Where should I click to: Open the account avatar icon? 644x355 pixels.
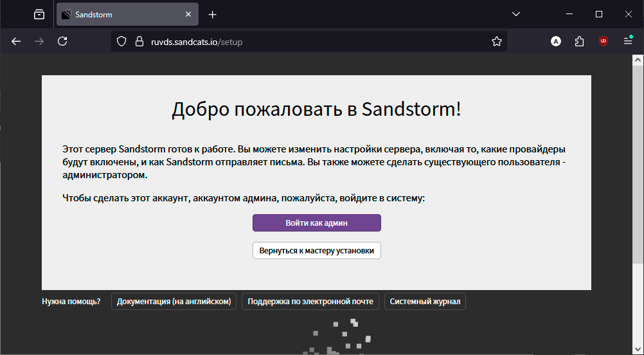click(556, 41)
